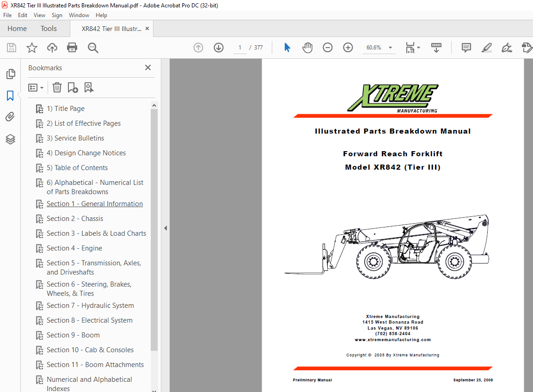Click the bookmarks panel scroll up arrow

pos(154,105)
